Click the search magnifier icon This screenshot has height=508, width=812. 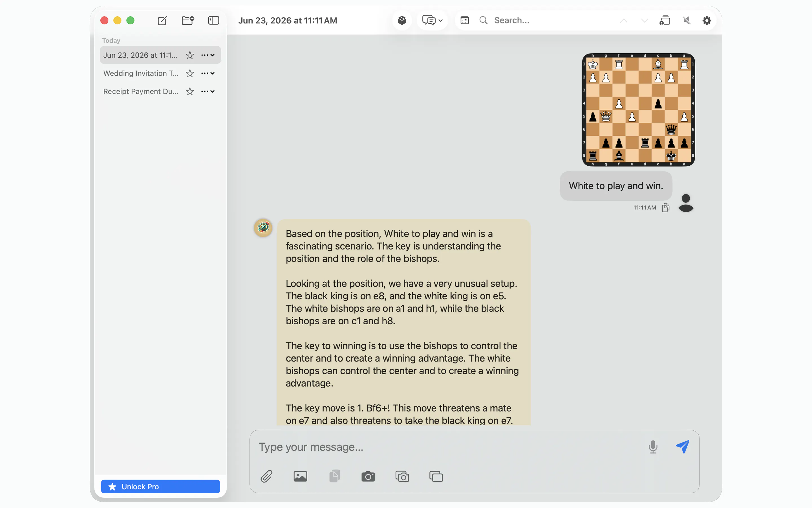pos(483,21)
